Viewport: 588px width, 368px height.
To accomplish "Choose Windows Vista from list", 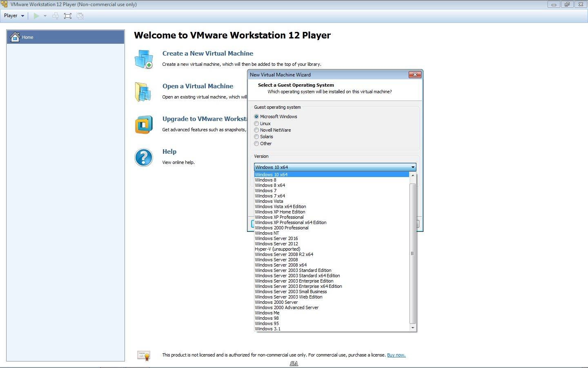I will [332, 201].
